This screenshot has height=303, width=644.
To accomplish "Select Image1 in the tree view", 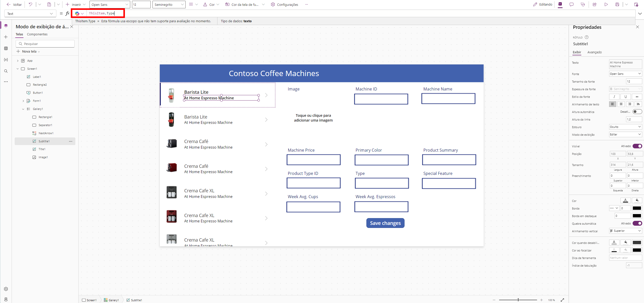I will [43, 157].
